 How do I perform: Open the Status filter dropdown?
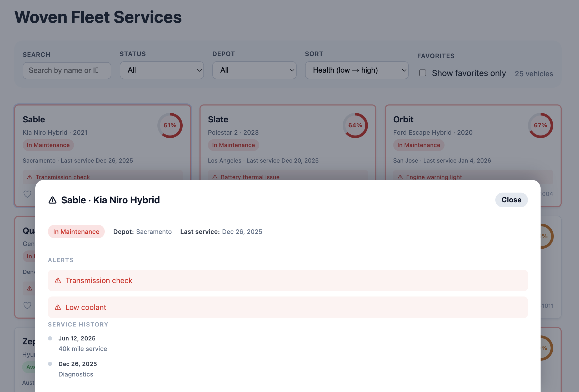[x=162, y=70]
